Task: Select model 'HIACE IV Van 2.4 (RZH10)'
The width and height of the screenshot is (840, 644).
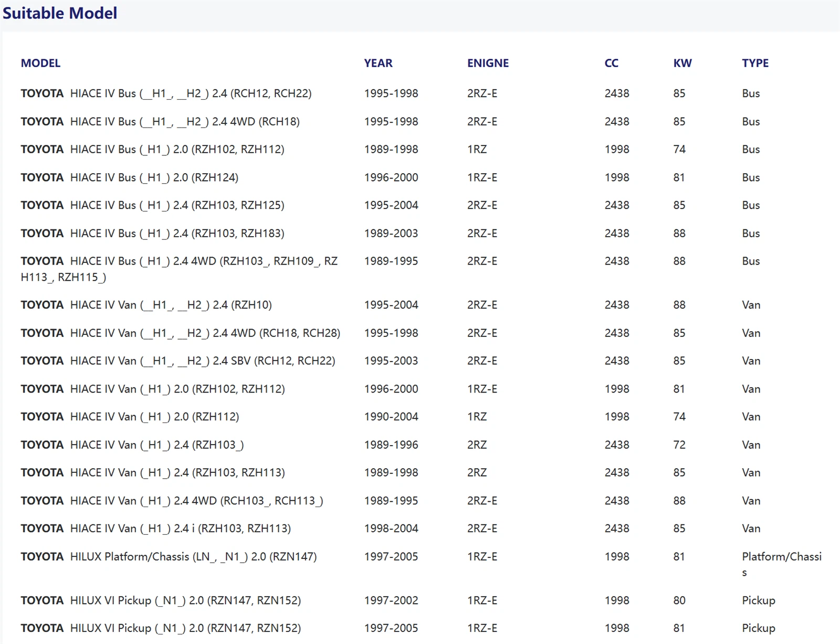Action: [x=146, y=305]
